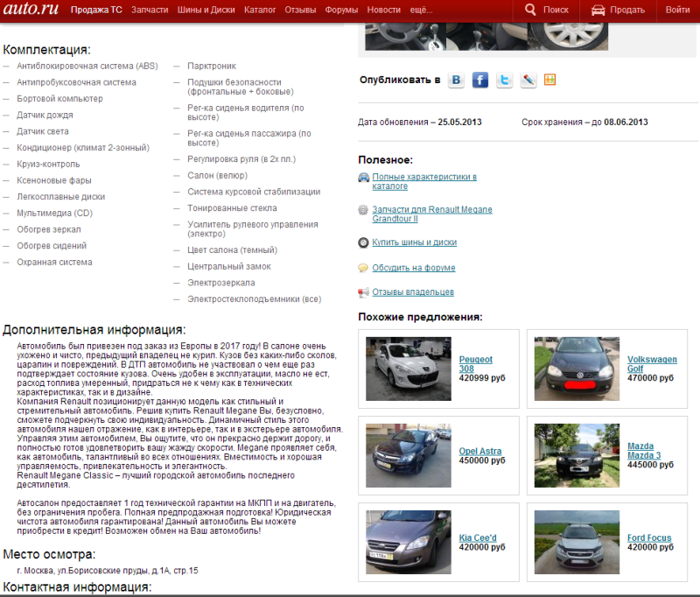Click the Kia Cee'd car thumbnail
The width and height of the screenshot is (700, 597).
(409, 542)
